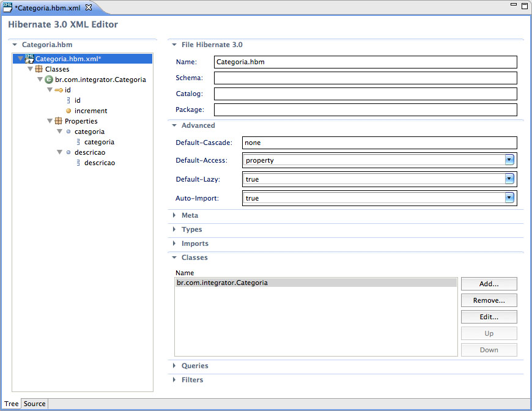Image resolution: width=532 pixels, height=411 pixels.
Task: Collapse the descricao property node
Action: point(60,152)
